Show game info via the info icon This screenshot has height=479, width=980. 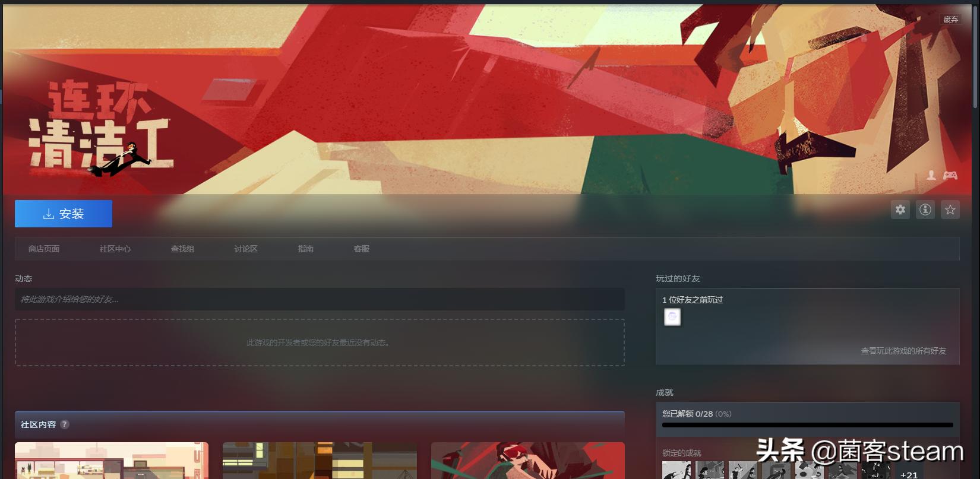(925, 210)
